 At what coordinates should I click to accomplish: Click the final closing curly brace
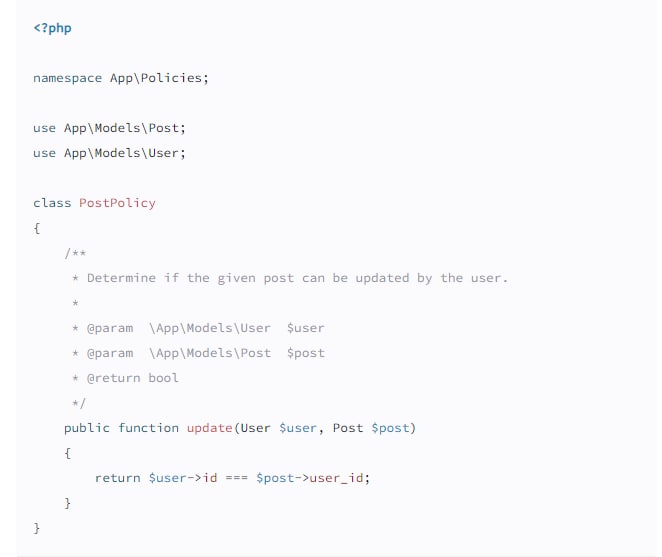click(x=37, y=527)
